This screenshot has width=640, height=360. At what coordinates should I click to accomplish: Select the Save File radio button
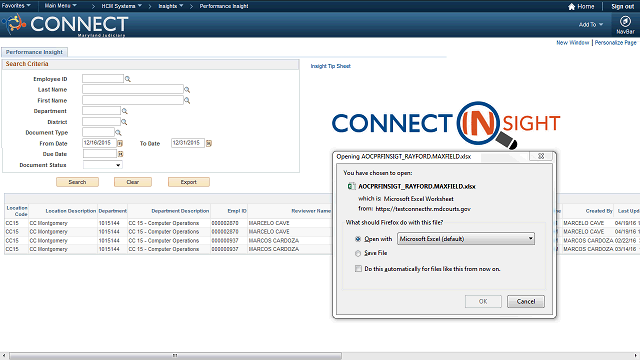(x=358, y=253)
